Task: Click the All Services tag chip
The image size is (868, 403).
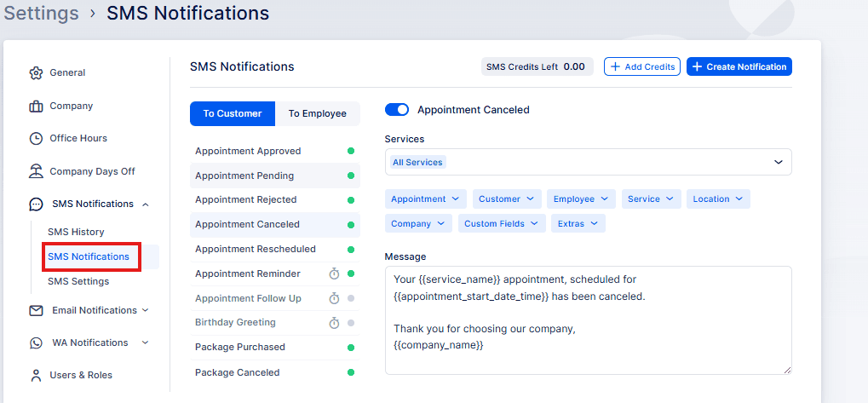Action: [x=417, y=162]
